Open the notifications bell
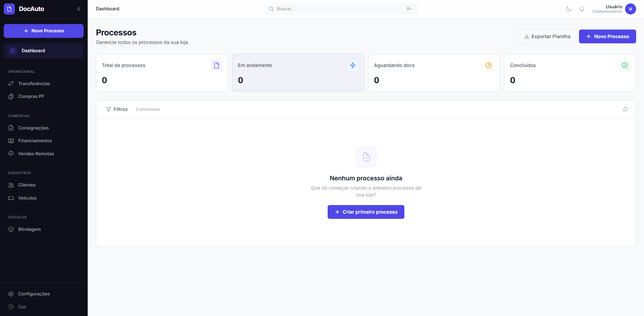 click(x=582, y=9)
